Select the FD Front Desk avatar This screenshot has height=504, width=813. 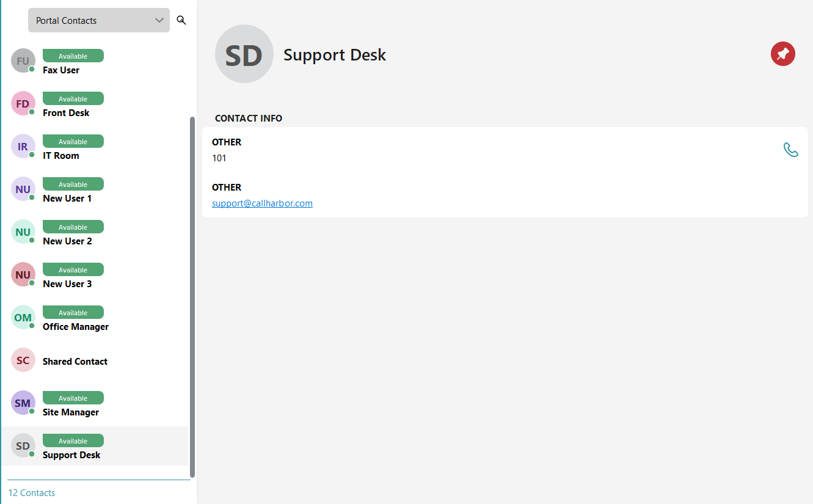tap(23, 103)
